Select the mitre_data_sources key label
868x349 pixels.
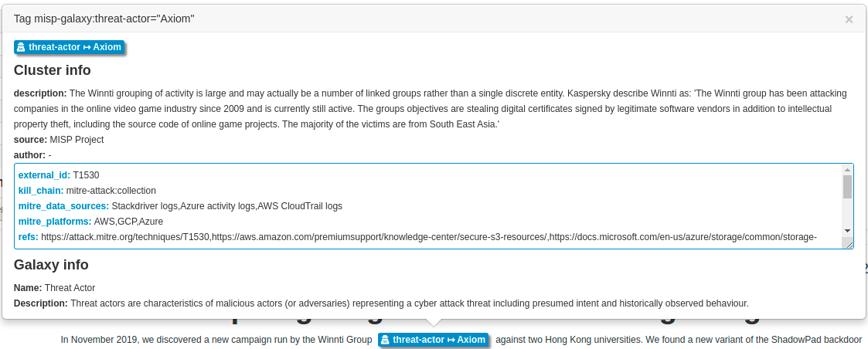tap(63, 206)
